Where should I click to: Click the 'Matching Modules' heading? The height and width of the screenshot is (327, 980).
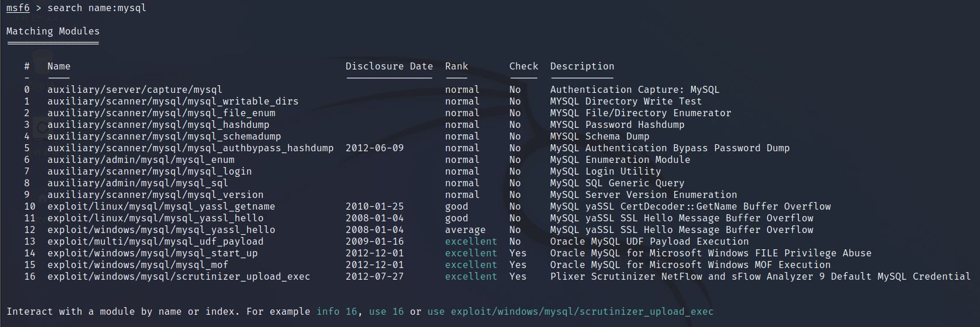53,32
